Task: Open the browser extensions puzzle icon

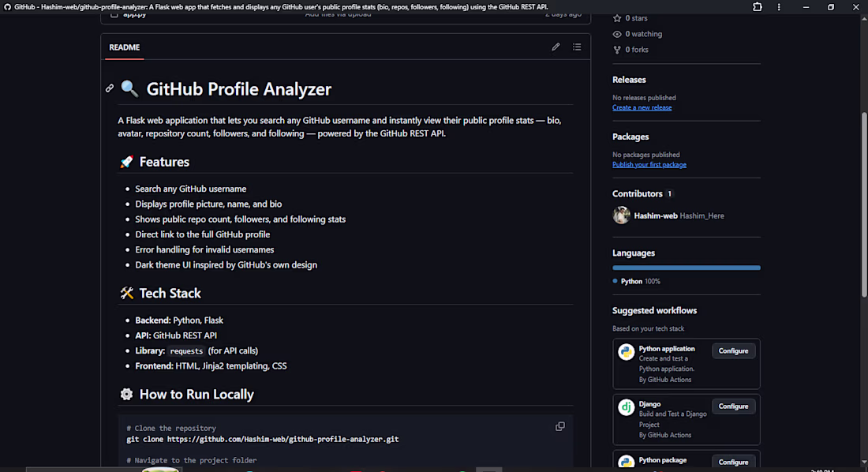Action: [758, 7]
